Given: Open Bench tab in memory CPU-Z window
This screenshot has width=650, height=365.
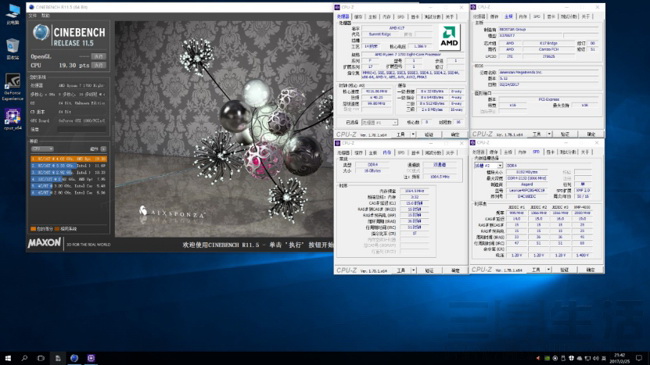Looking at the screenshot, I should (x=433, y=153).
